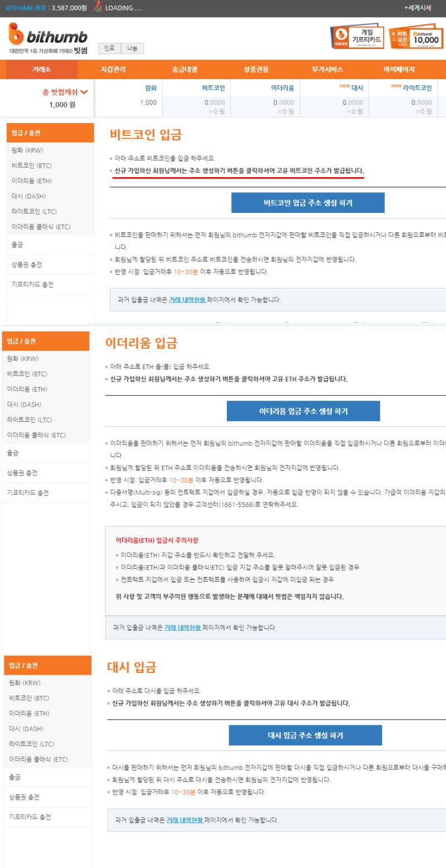Screen dimensions: 446x868
Task: Open the 나눔 tab
Action: [132, 48]
